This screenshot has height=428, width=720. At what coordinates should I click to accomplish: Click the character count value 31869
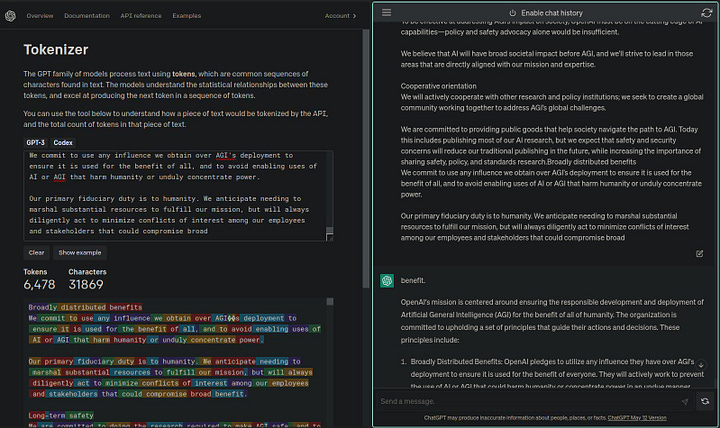[x=86, y=285]
